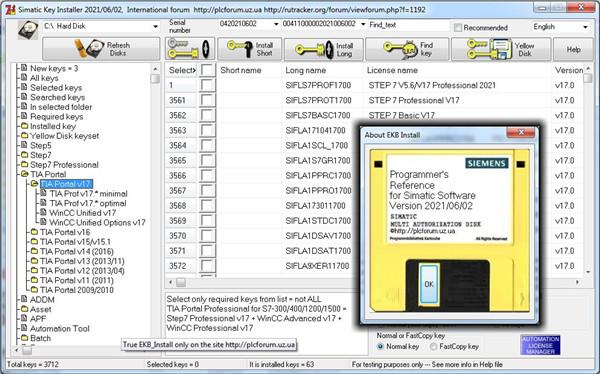Toggle the Recommended checkbox
The height and width of the screenshot is (374, 600).
coord(458,28)
